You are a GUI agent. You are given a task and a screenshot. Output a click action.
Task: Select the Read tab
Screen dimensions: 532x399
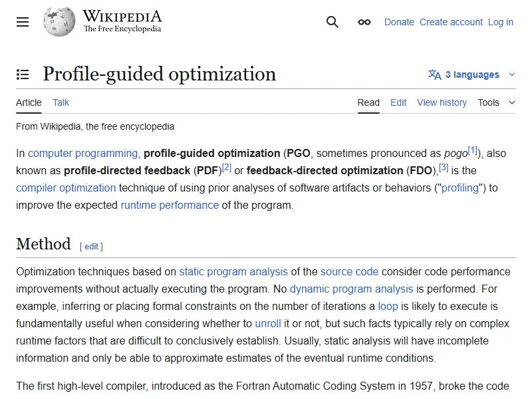368,102
